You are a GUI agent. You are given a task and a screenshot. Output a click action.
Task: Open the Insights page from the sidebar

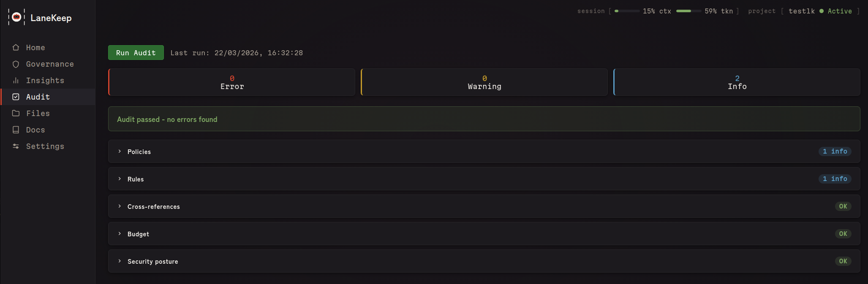point(45,80)
